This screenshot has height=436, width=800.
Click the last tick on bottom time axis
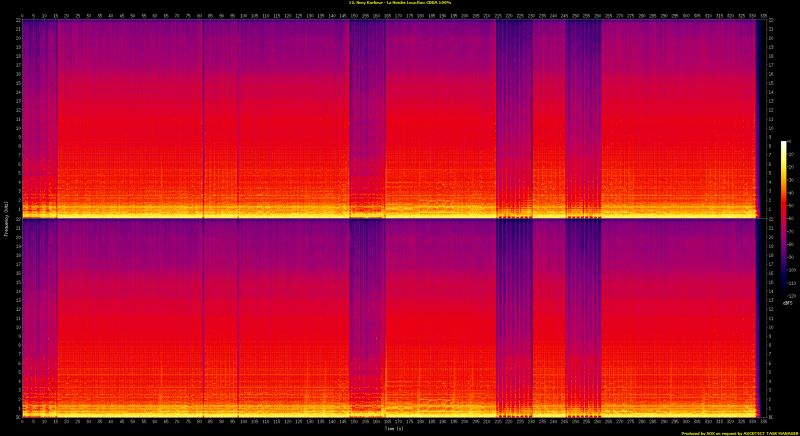[x=762, y=420]
